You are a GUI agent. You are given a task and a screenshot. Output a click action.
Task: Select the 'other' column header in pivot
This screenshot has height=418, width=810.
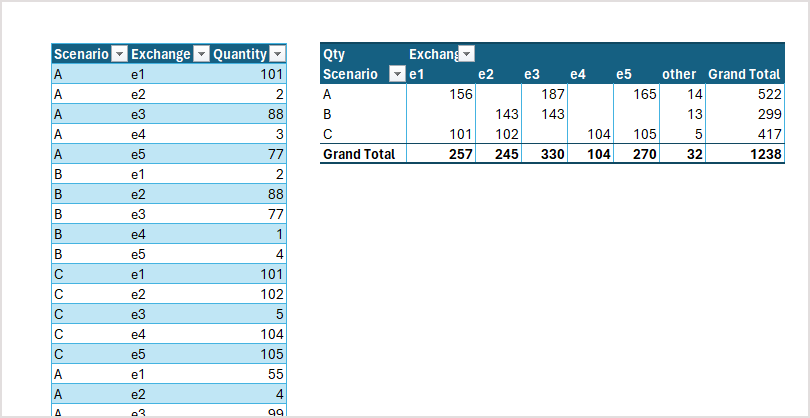click(x=679, y=74)
